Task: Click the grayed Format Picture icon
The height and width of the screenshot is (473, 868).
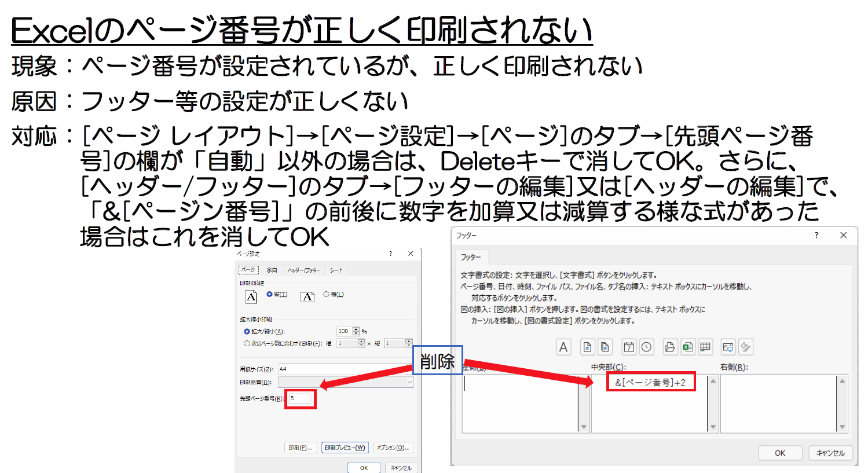Action: [x=746, y=347]
